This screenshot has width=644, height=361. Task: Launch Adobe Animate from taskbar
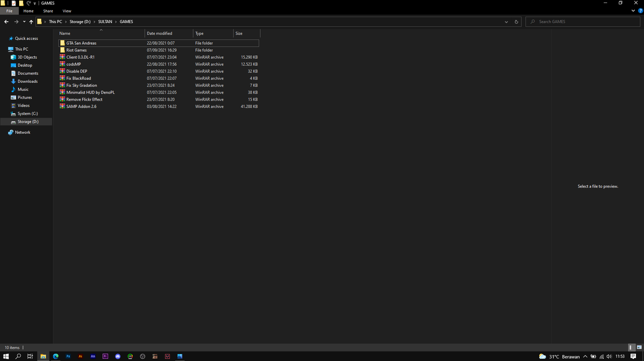[93, 356]
